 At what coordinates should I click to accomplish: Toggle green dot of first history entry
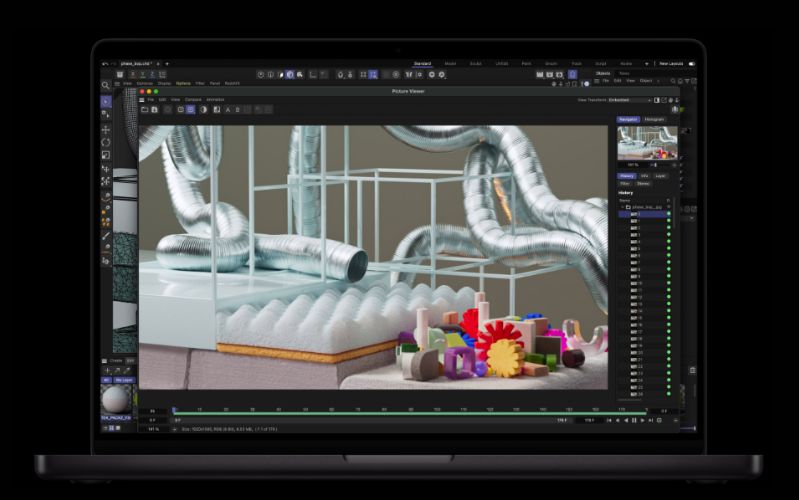[669, 214]
